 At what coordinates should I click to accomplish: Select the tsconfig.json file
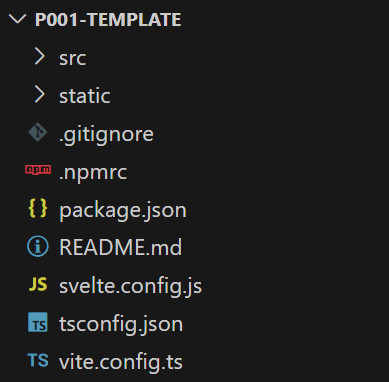121,325
